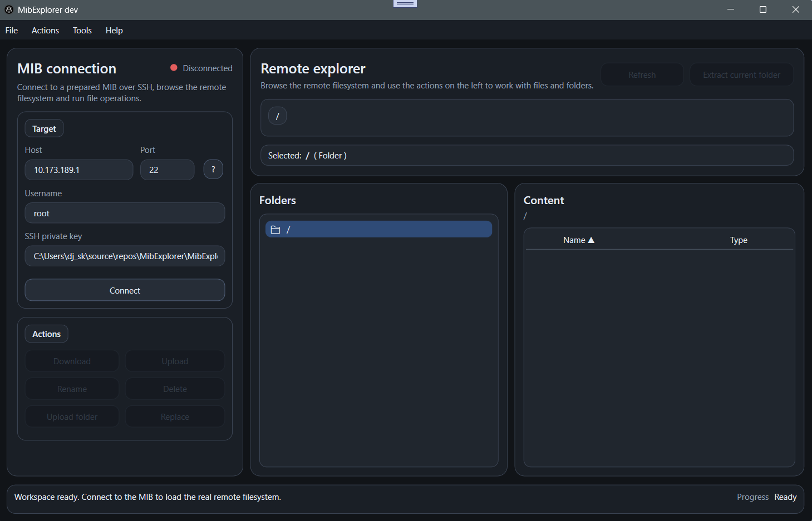Click the Upload folder action
Screen dimensions: 812x521
(71, 416)
